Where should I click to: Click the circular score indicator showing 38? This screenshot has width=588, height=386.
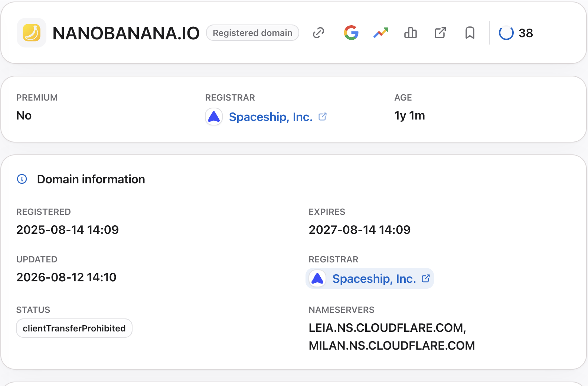coord(506,33)
